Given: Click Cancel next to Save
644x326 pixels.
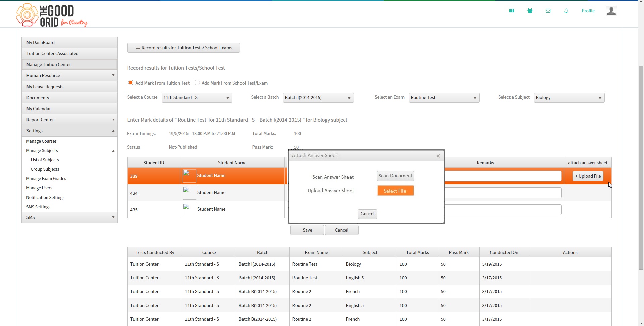Looking at the screenshot, I should 342,230.
